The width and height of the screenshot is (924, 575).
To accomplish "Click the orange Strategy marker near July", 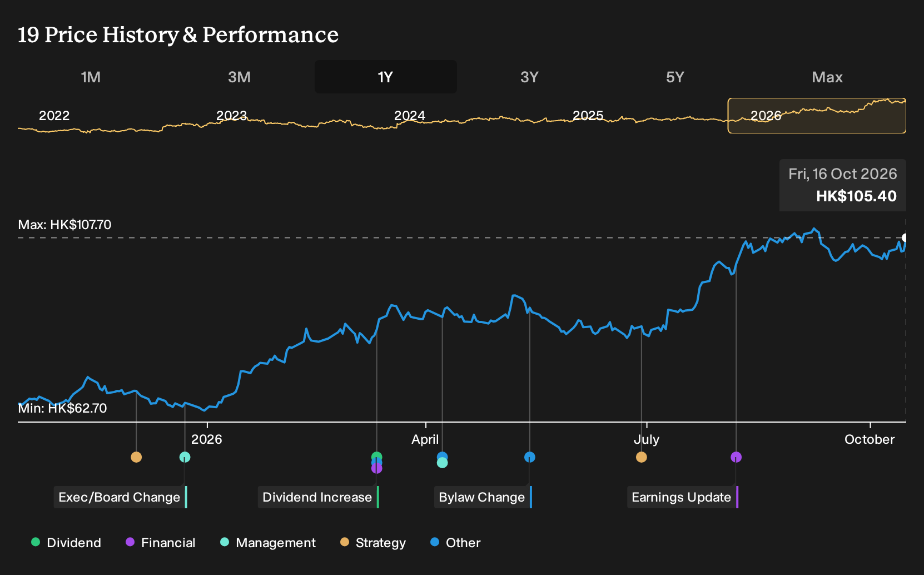I will [642, 457].
